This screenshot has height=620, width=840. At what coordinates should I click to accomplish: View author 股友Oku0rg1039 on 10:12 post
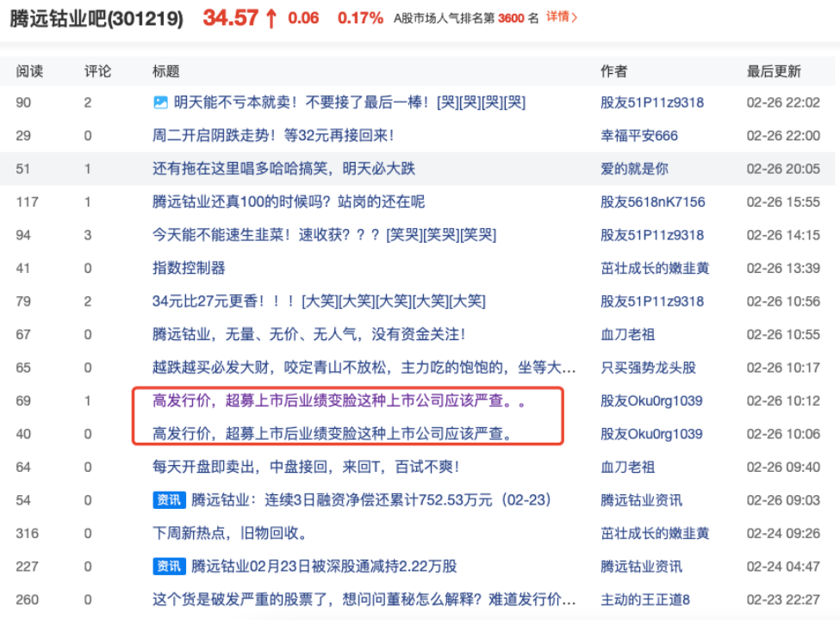(x=651, y=401)
